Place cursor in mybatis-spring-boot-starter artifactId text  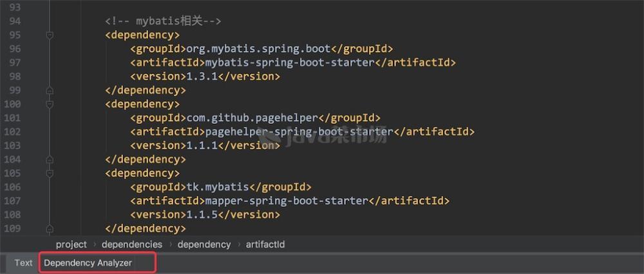coord(289,63)
